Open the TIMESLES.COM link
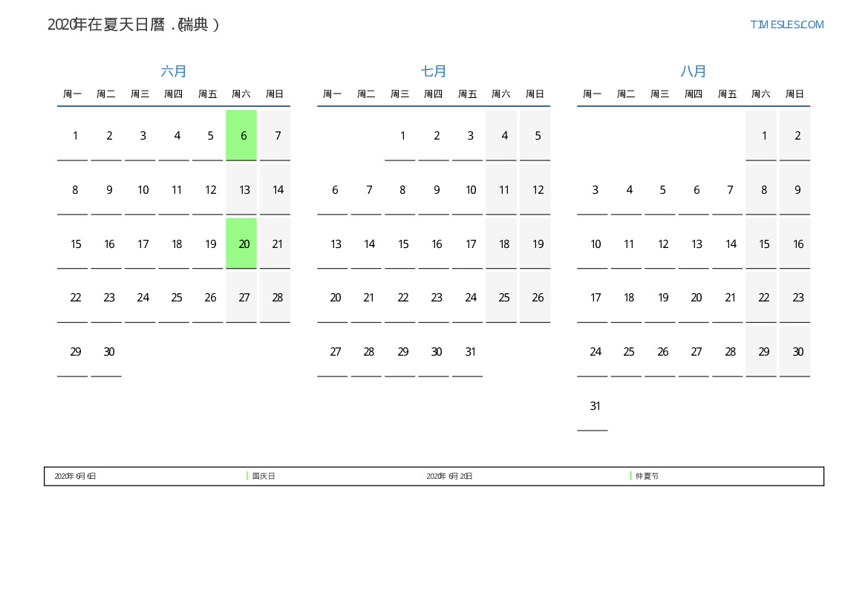 [786, 25]
